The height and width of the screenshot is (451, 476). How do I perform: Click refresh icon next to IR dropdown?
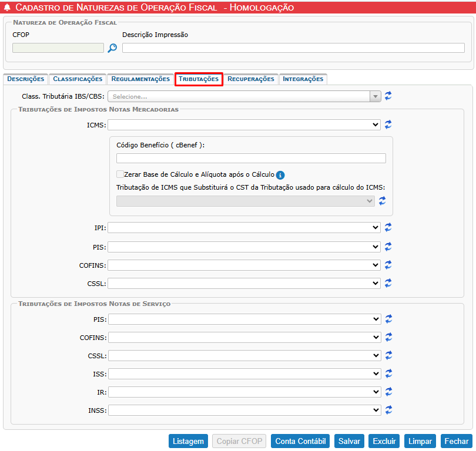[x=388, y=392]
